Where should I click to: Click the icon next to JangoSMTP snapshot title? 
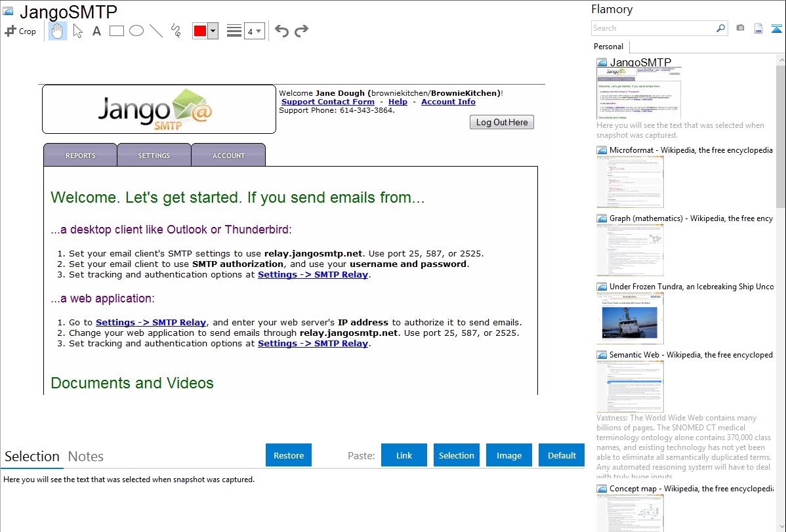point(602,63)
